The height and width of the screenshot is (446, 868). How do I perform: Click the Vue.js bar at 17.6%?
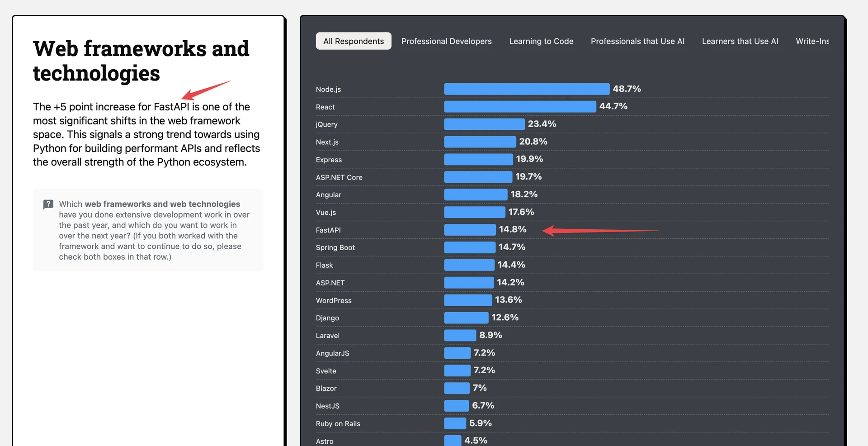[x=474, y=212]
